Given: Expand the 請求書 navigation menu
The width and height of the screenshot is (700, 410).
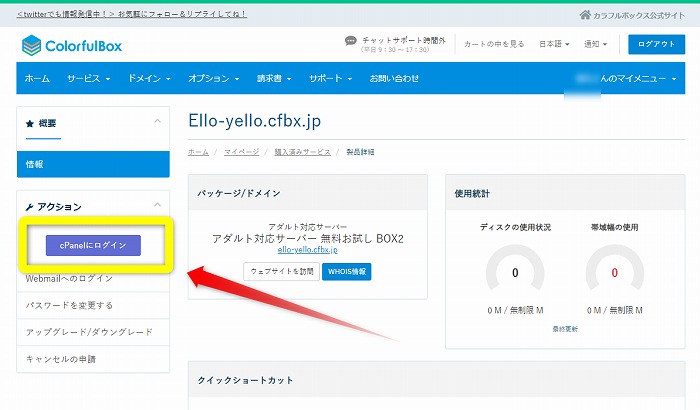Looking at the screenshot, I should click(x=276, y=78).
